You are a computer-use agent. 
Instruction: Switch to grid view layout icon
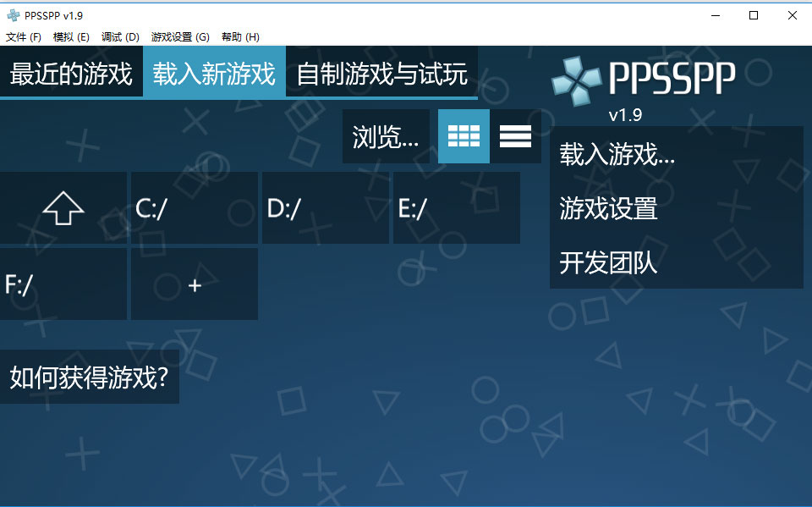click(464, 136)
